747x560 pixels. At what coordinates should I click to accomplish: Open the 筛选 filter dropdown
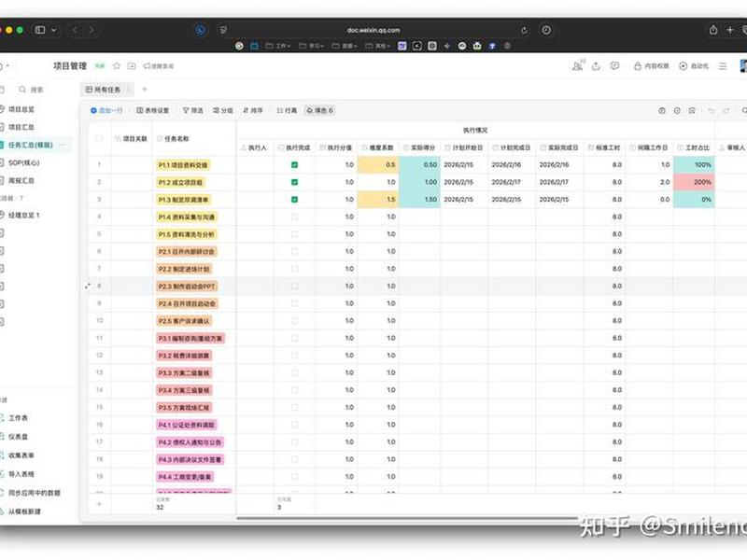193,110
